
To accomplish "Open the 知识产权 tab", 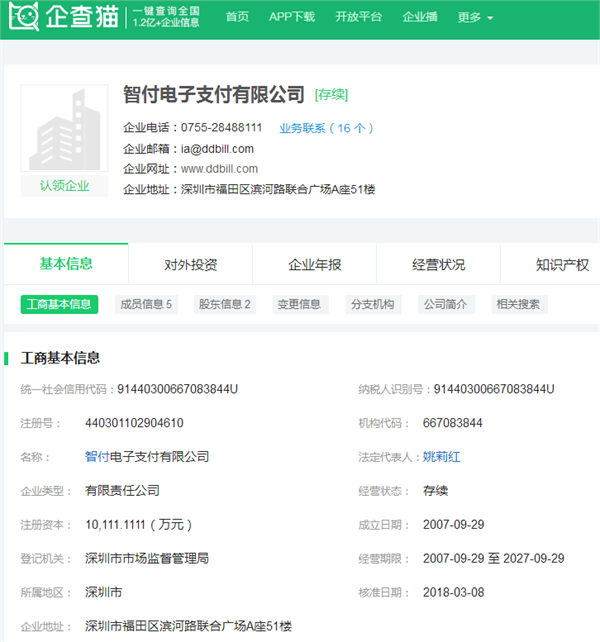I will (561, 265).
